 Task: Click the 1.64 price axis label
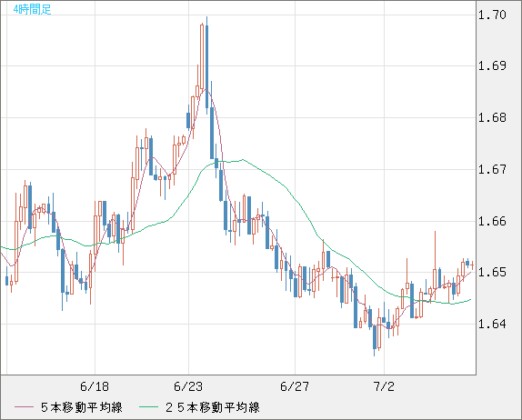[x=492, y=324]
